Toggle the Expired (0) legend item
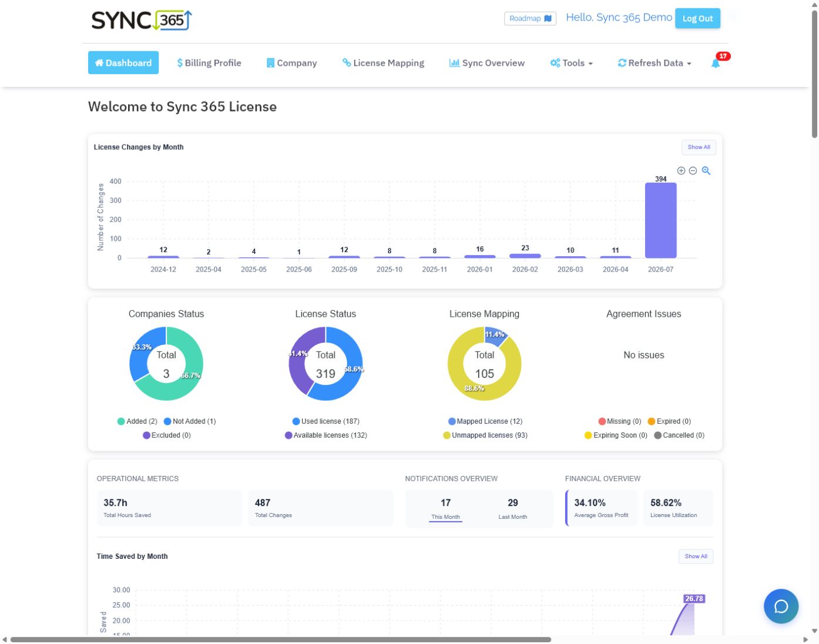This screenshot has width=819, height=644. point(669,421)
